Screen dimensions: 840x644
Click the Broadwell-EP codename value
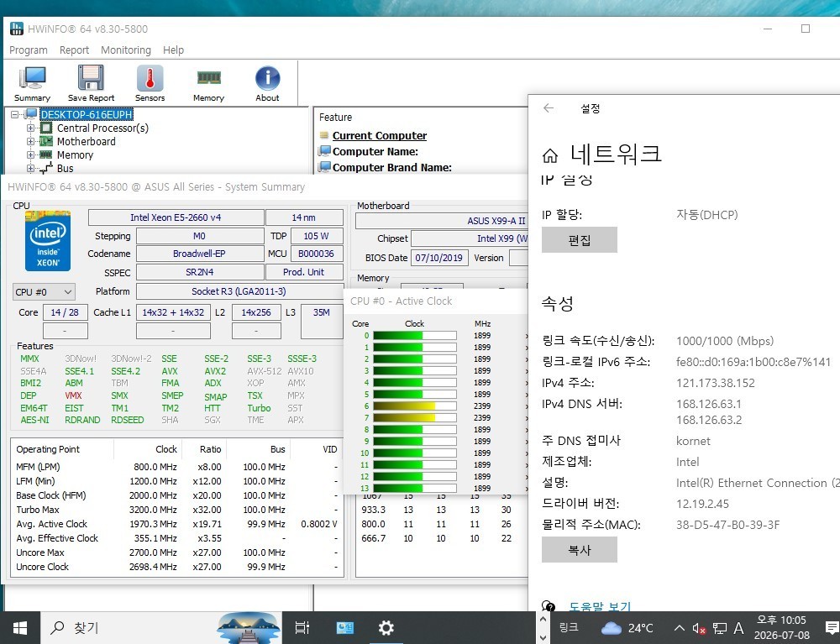coord(199,254)
